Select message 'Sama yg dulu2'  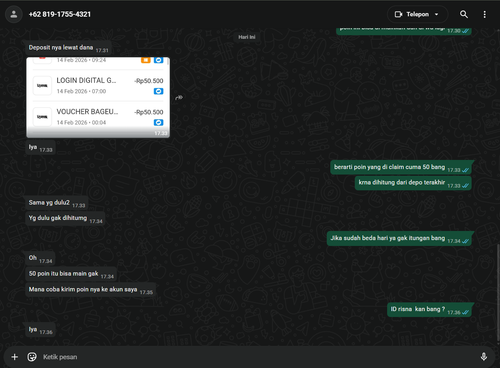[x=57, y=203]
